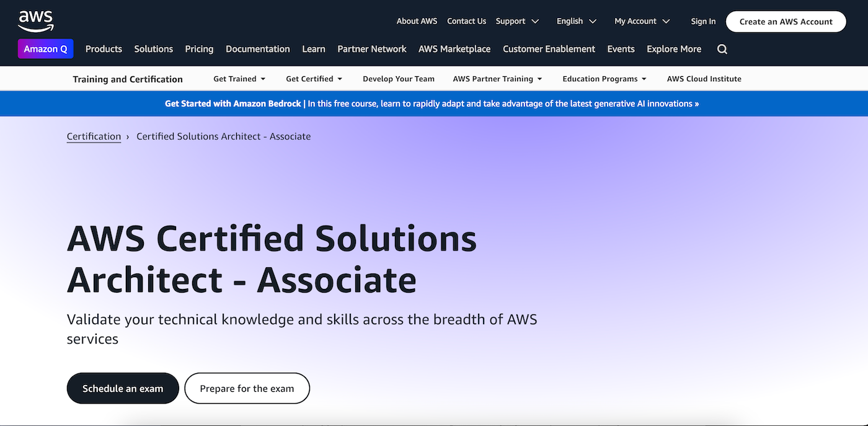
Task: Click Schedule an exam button
Action: 123,388
